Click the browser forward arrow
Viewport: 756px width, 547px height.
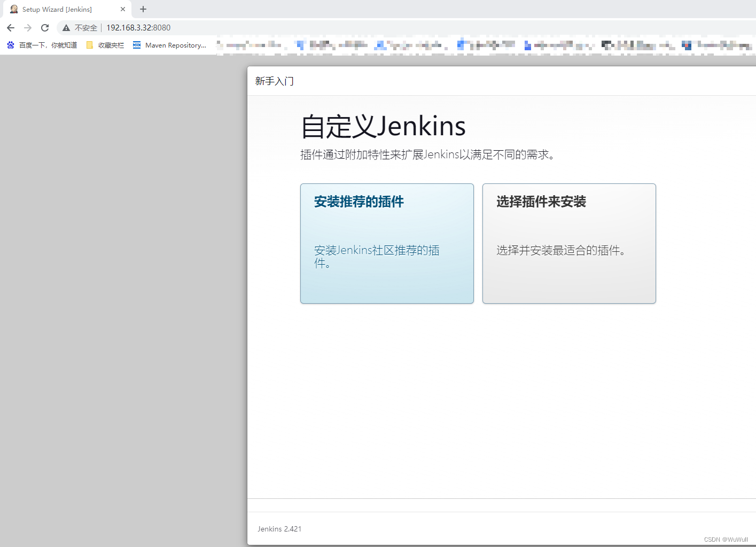tap(28, 28)
